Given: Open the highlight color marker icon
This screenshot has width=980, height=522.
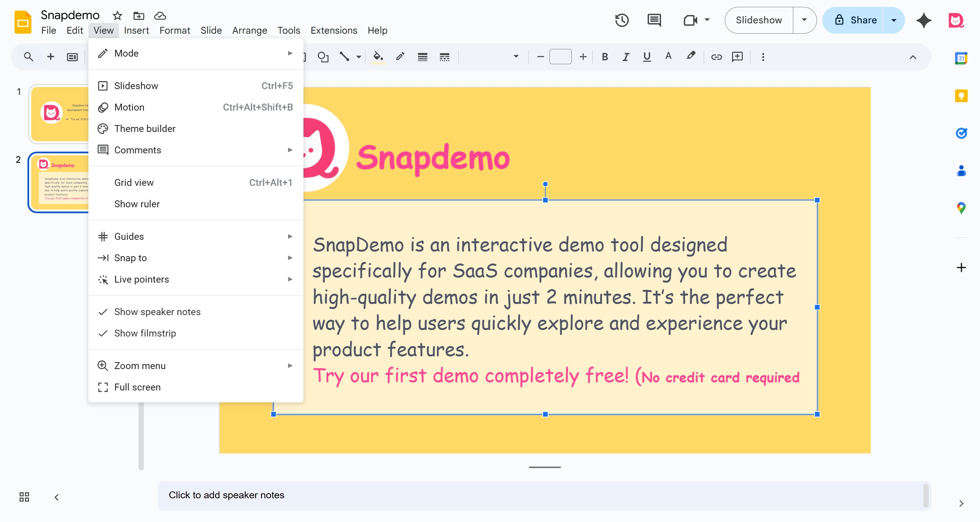Looking at the screenshot, I should 690,56.
